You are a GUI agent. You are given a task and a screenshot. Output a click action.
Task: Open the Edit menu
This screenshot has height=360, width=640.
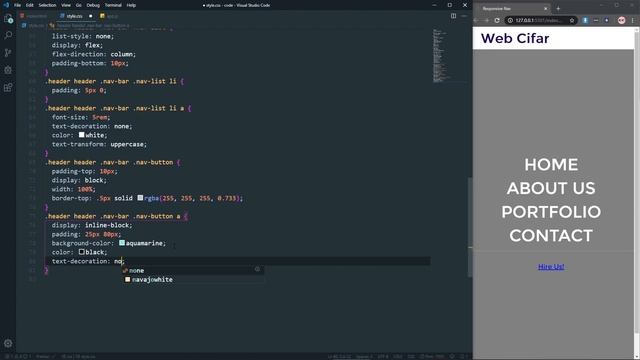[30, 5]
